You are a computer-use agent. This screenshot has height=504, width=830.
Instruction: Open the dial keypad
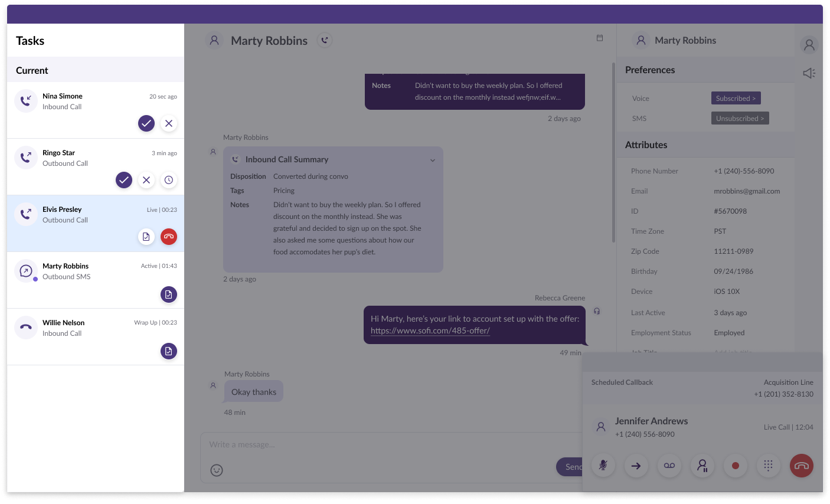[x=769, y=466]
